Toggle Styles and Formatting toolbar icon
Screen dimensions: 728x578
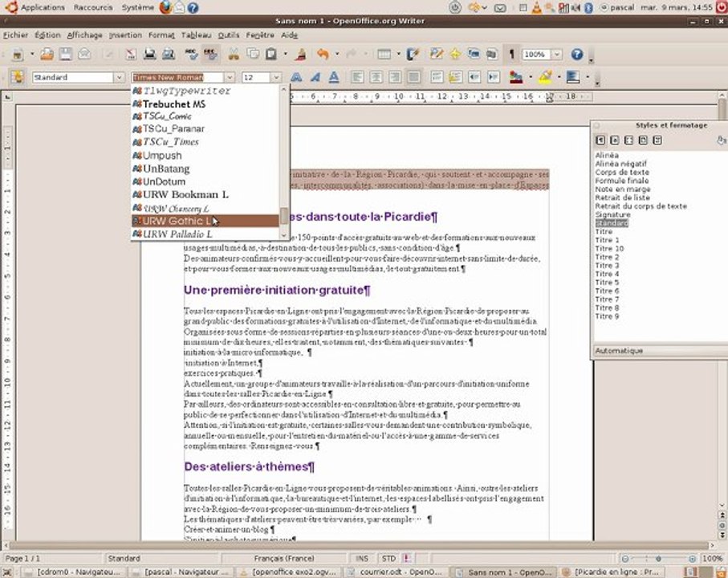(x=18, y=77)
